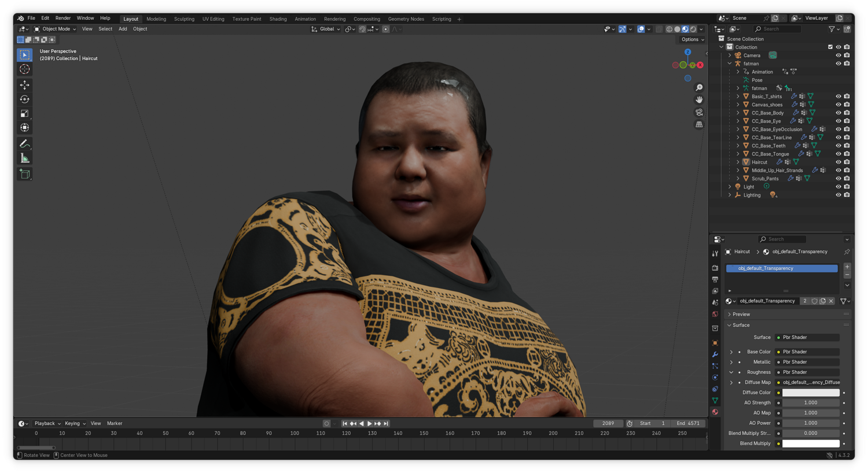Jump to the first frame

[x=345, y=424]
